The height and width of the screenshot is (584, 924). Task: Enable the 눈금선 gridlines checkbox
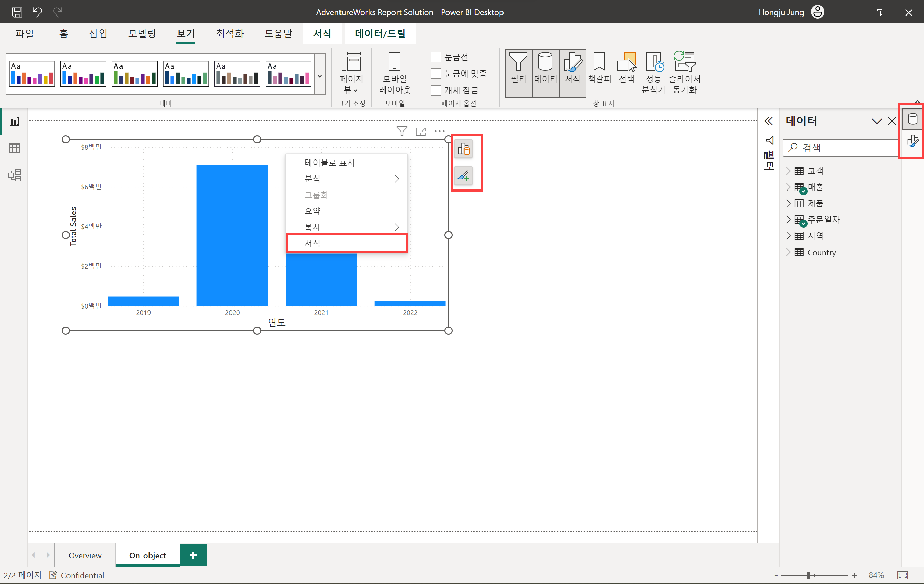point(436,57)
